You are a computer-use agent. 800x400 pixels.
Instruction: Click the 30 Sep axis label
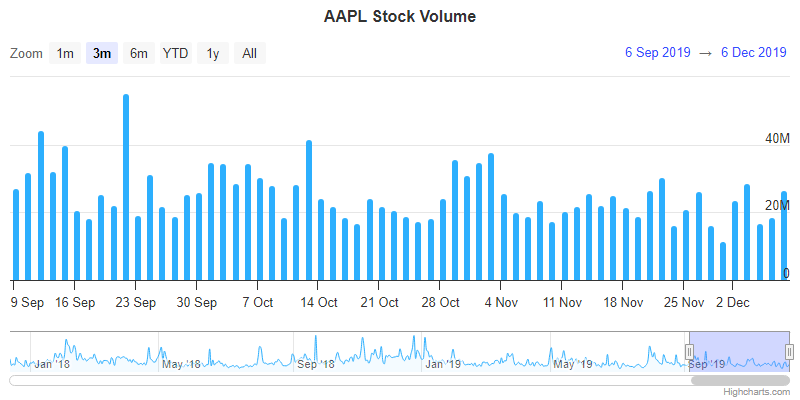pos(197,303)
